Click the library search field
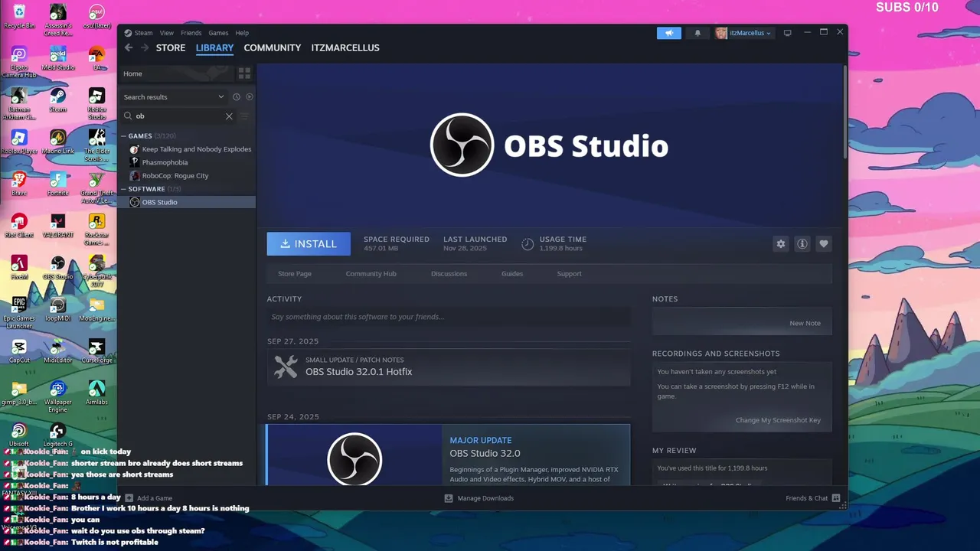This screenshot has width=980, height=551. [178, 116]
